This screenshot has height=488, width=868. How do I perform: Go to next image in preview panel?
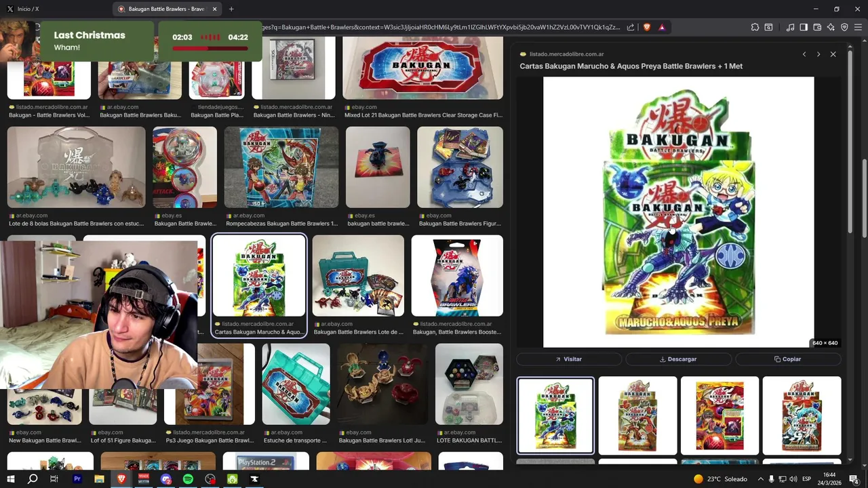pyautogui.click(x=818, y=54)
